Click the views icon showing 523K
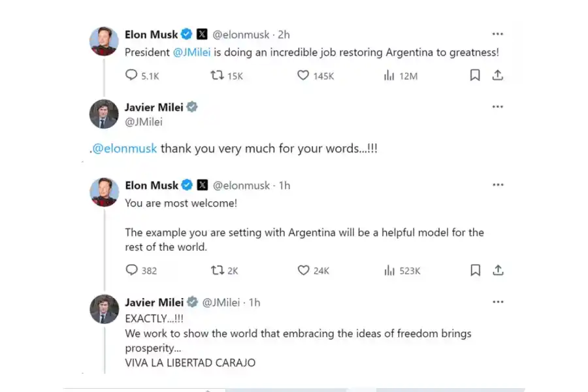588x392 pixels. pyautogui.click(x=389, y=270)
